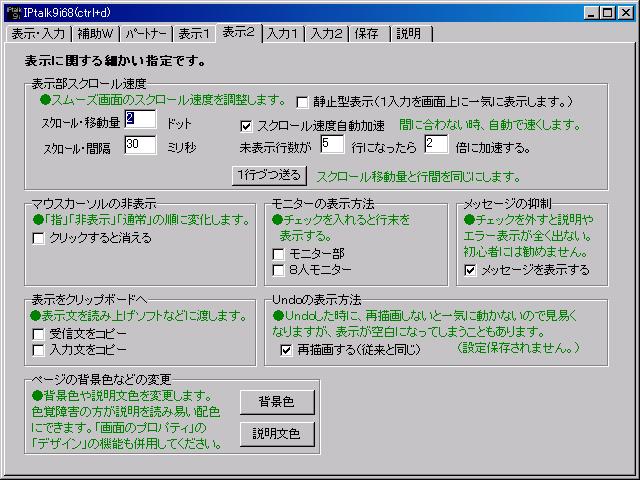Screen dimensions: 640x480
Task: Open the 補助W tab
Action: pyautogui.click(x=95, y=33)
